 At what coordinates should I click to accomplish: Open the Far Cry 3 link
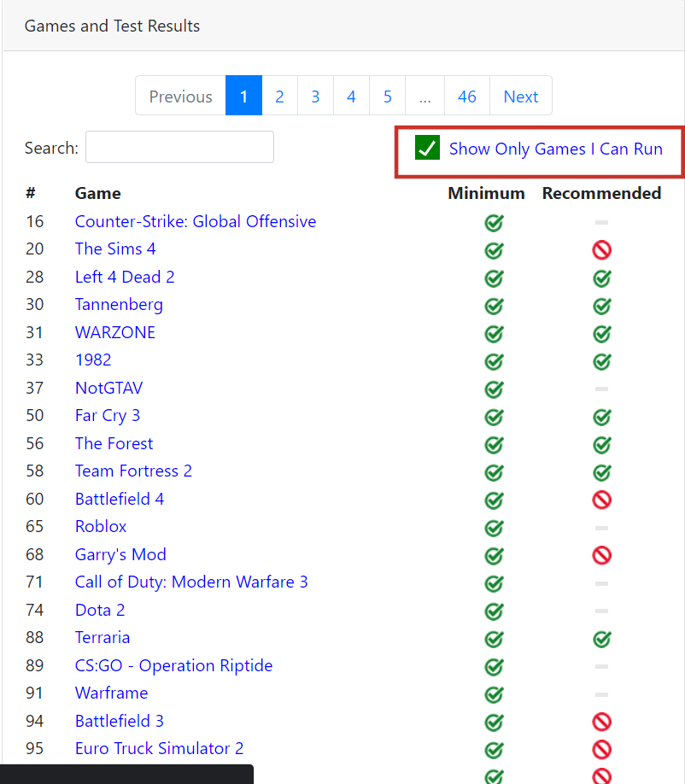(108, 416)
